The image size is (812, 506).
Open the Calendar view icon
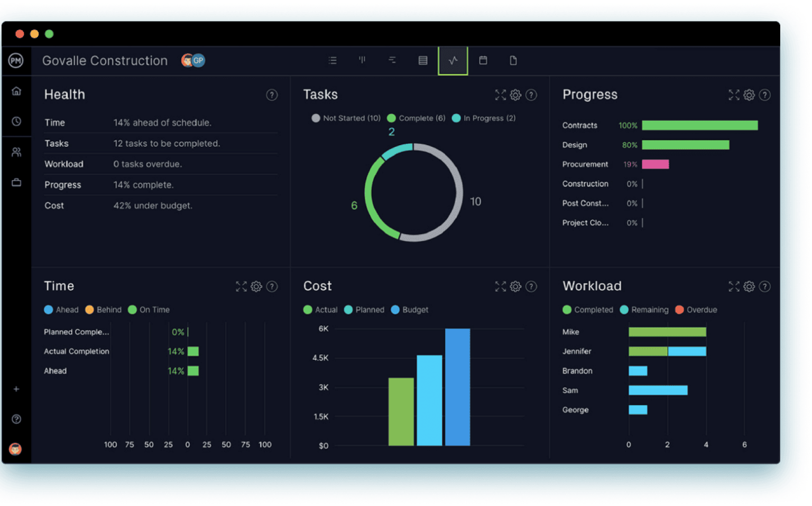click(483, 60)
